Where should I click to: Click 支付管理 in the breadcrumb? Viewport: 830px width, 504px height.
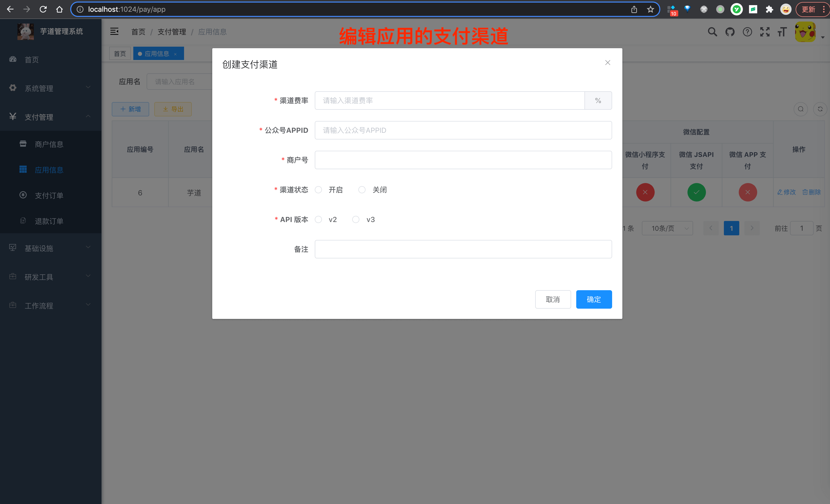click(172, 32)
